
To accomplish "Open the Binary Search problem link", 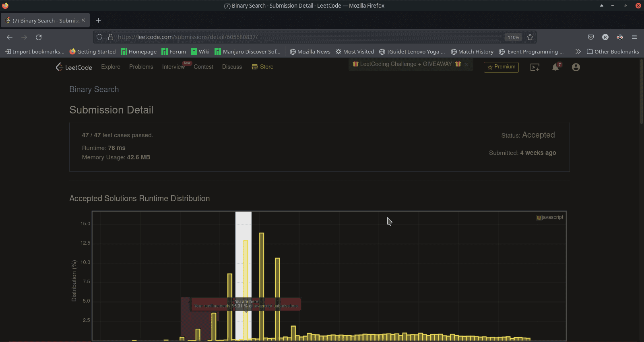I will click(94, 89).
